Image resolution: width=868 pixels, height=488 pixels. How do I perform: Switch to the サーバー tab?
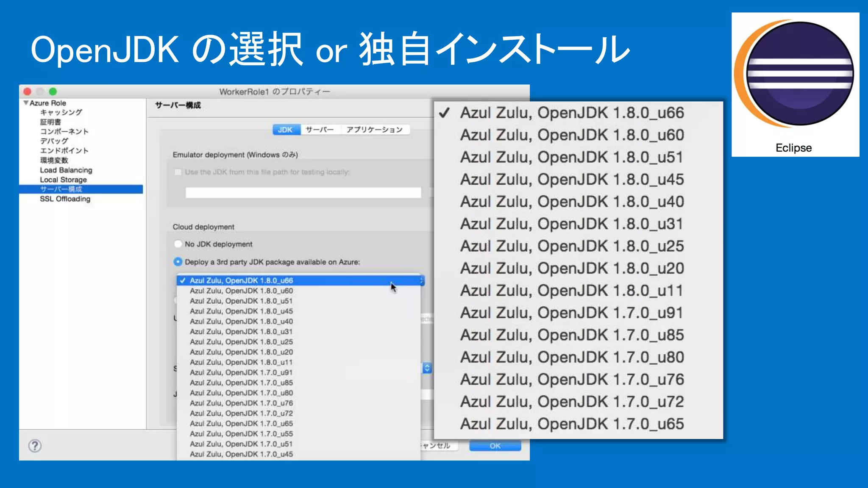click(320, 130)
